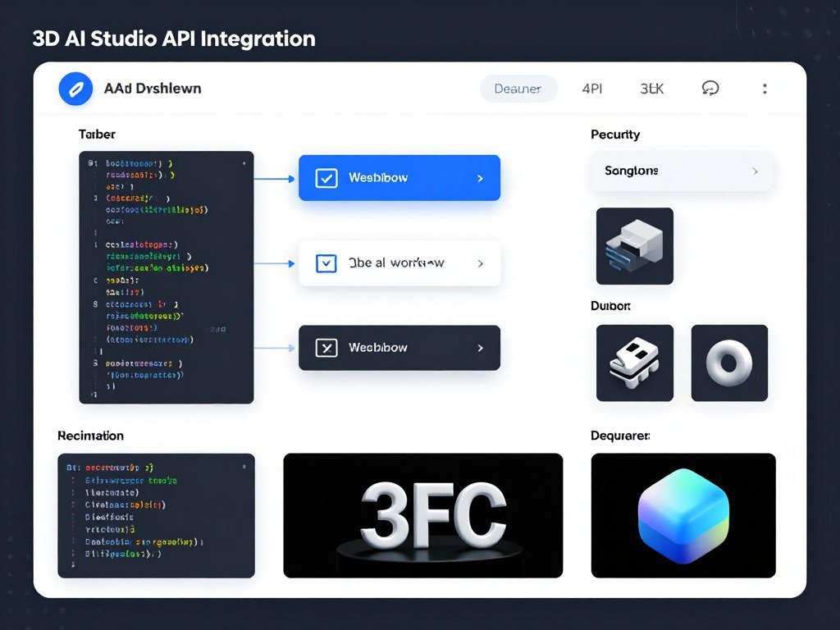Click the AAd Dyshlewn title

point(153,89)
